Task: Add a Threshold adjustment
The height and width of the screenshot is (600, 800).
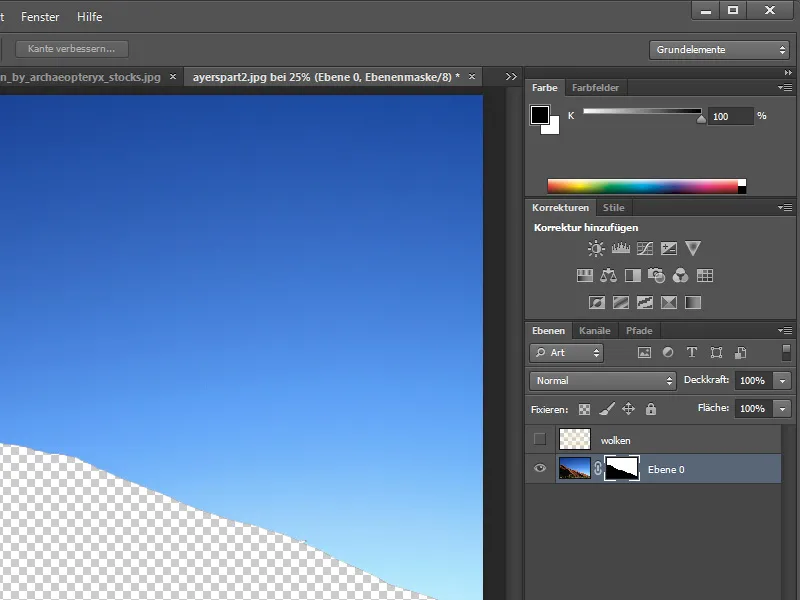Action: 644,303
